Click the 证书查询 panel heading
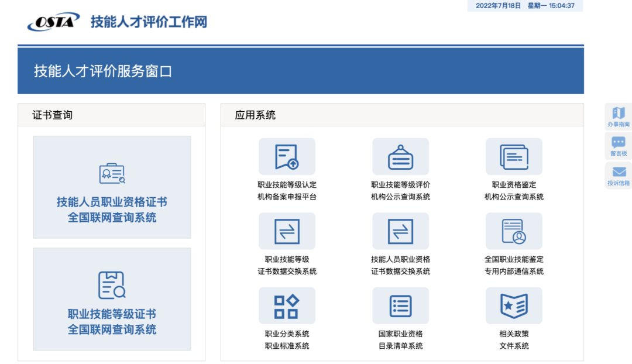Screen dimensions: 632x364 point(53,115)
